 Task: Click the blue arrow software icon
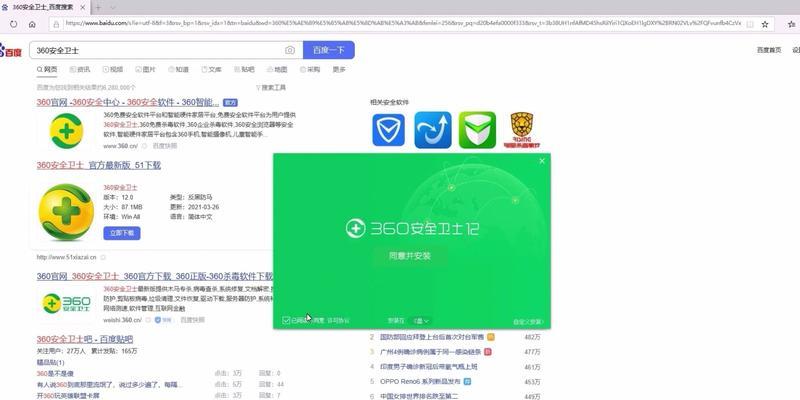433,130
